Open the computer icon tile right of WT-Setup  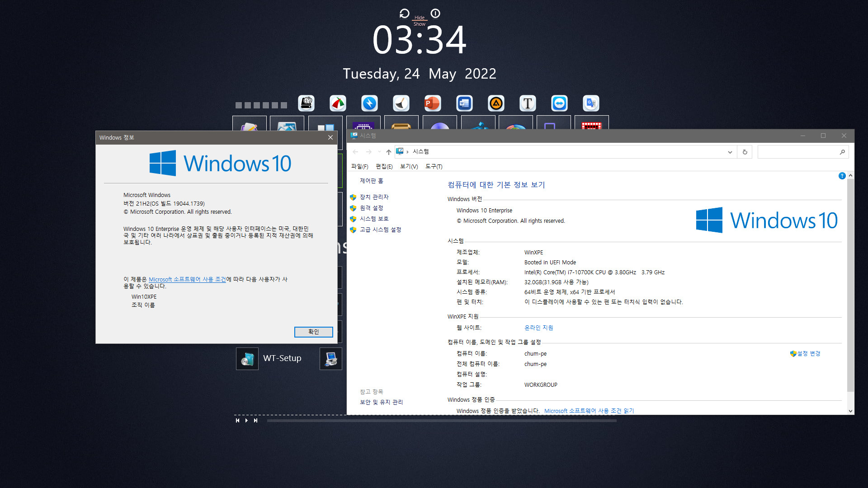click(x=331, y=359)
